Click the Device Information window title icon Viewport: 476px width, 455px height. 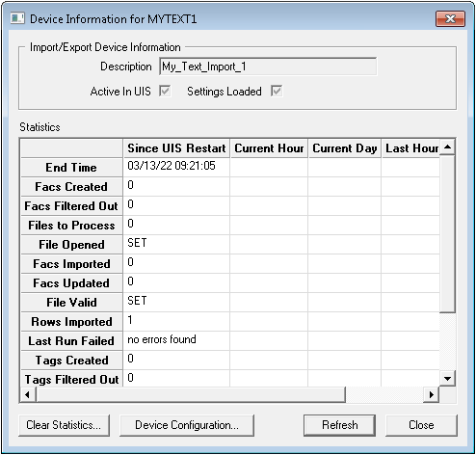(x=17, y=18)
